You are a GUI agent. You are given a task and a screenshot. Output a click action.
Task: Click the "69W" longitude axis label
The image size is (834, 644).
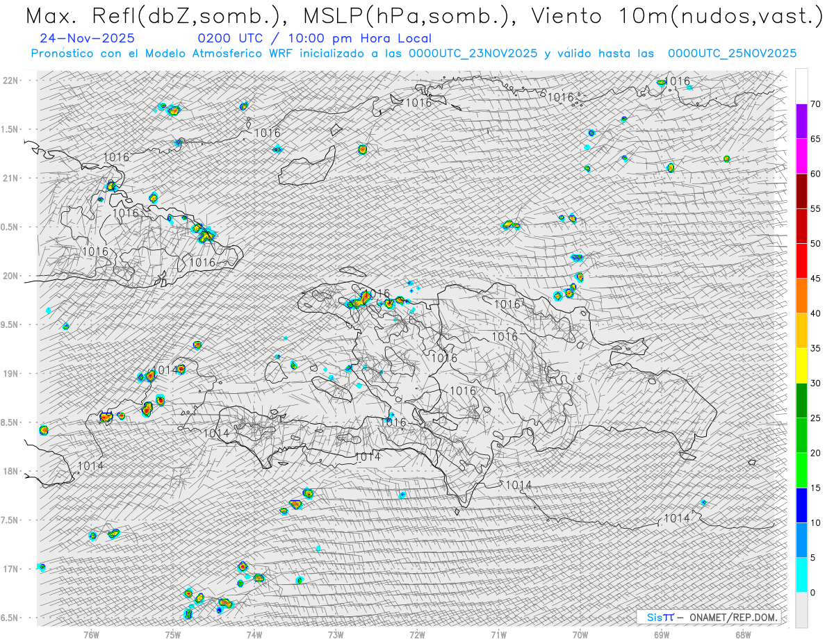(x=662, y=634)
